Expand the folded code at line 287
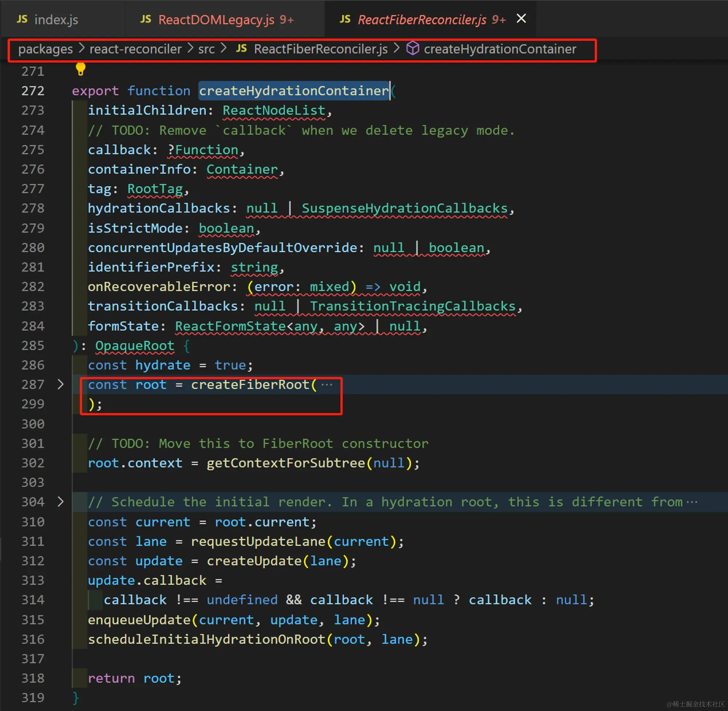728x711 pixels. click(60, 384)
